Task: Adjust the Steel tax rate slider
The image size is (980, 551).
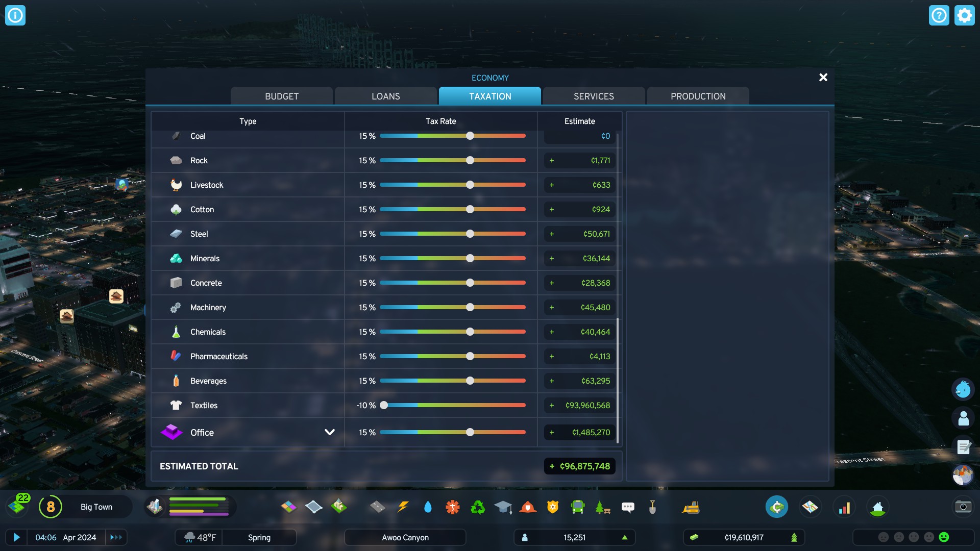Action: tap(469, 234)
